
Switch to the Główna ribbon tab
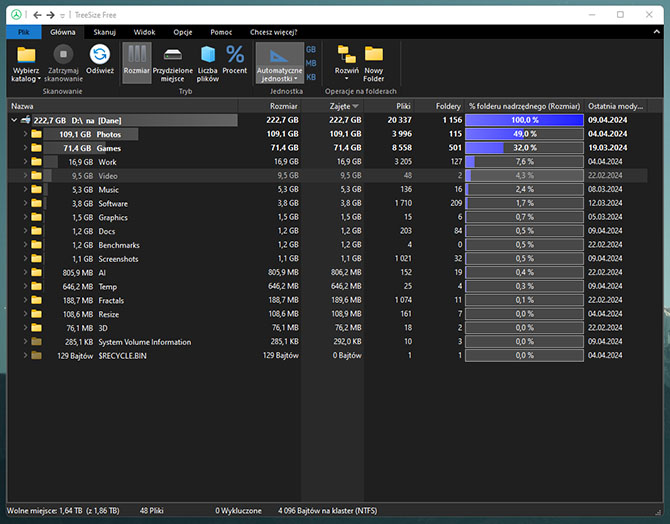click(x=62, y=32)
